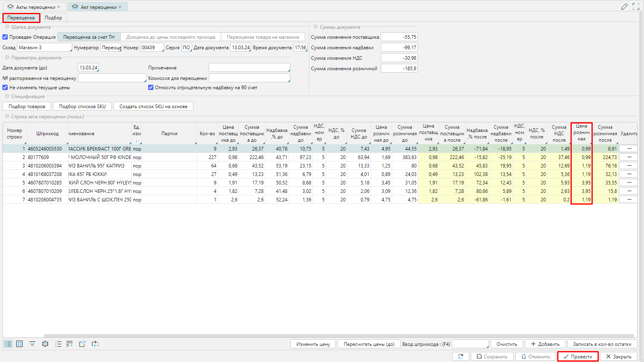Click the pencil edit icon at top right
Viewport: 644px width, 362px height.
pos(624,6)
